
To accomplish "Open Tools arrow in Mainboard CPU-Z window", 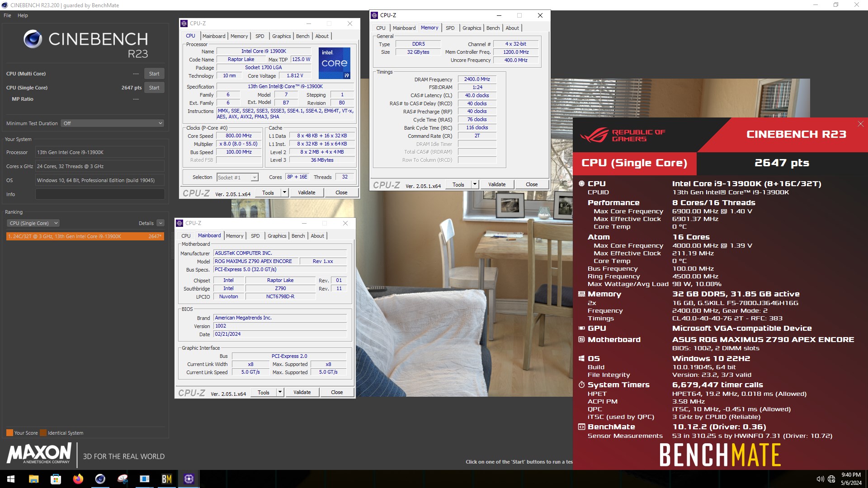I will 280,392.
